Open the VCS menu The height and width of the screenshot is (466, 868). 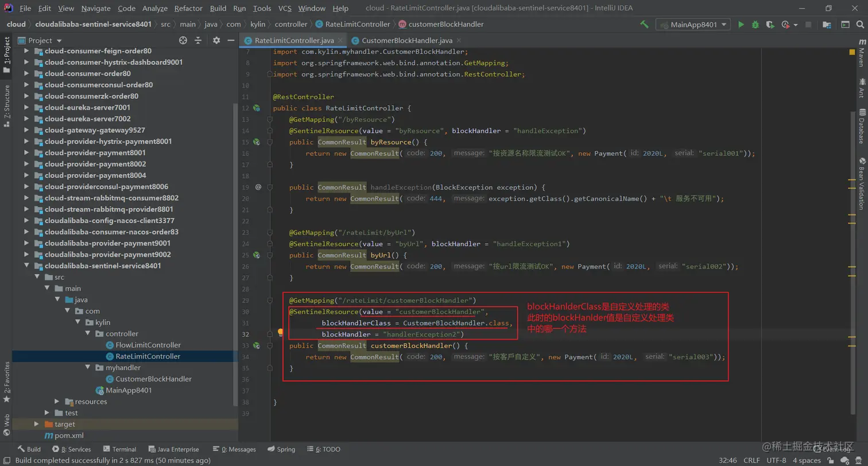pos(285,9)
